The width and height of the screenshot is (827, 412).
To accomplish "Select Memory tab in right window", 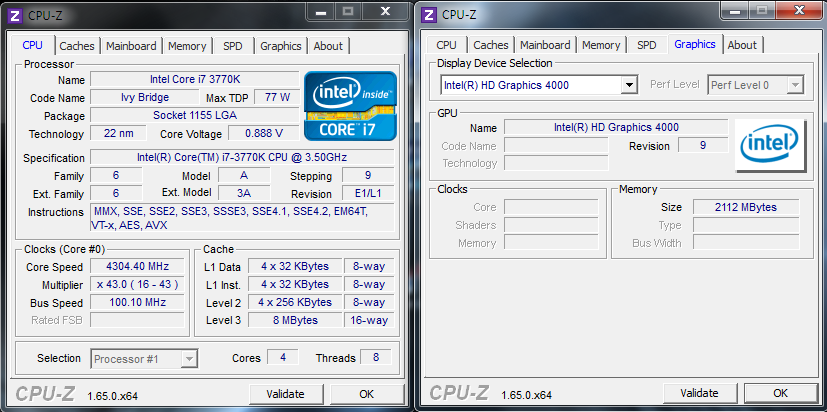I will pos(601,45).
